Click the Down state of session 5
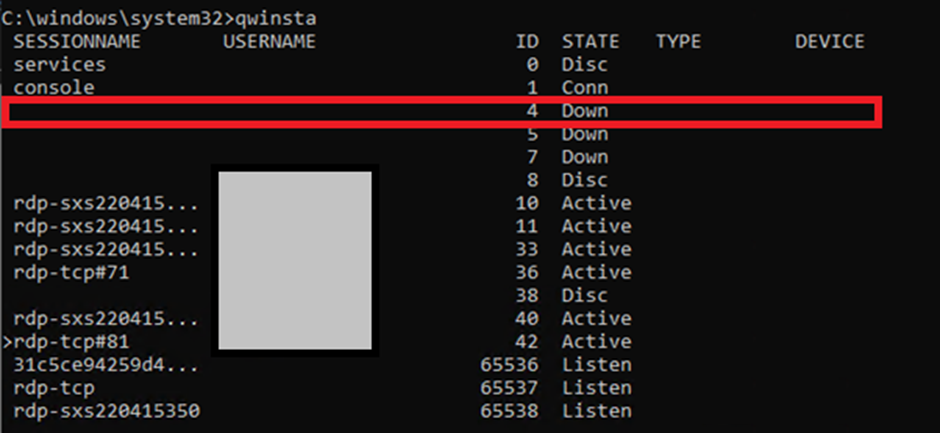The width and height of the screenshot is (940, 433). (x=585, y=134)
